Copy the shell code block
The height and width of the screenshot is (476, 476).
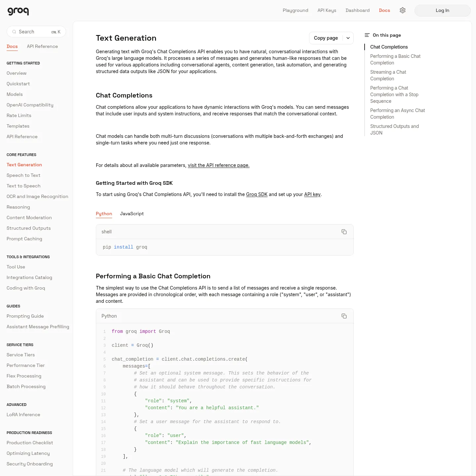point(344,232)
